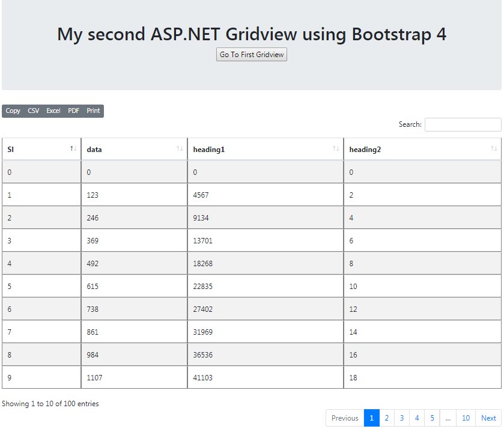The height and width of the screenshot is (429, 504).
Task: Print the table
Action: coord(93,111)
